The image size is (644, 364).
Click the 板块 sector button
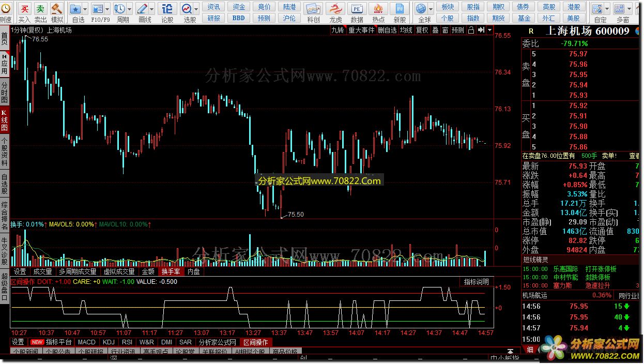tap(448, 7)
